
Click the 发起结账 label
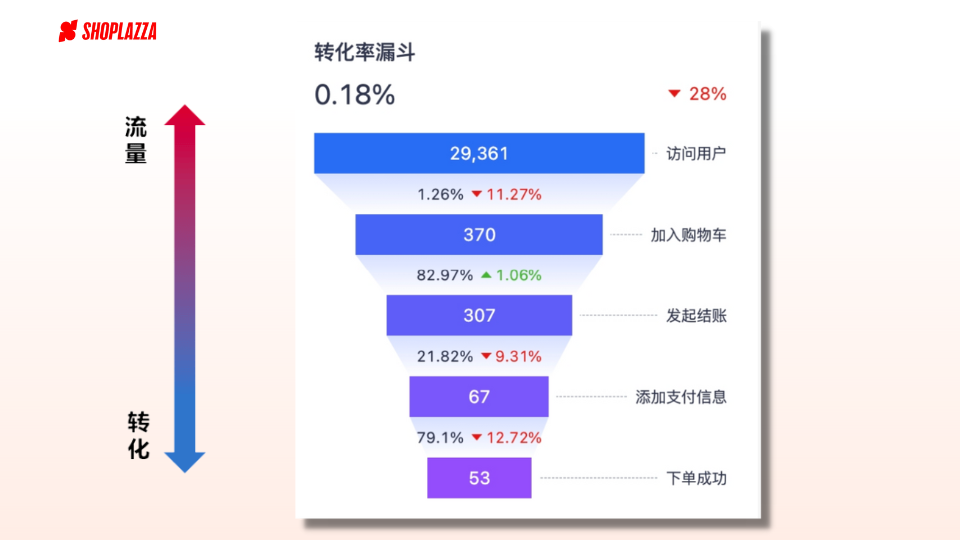[696, 316]
